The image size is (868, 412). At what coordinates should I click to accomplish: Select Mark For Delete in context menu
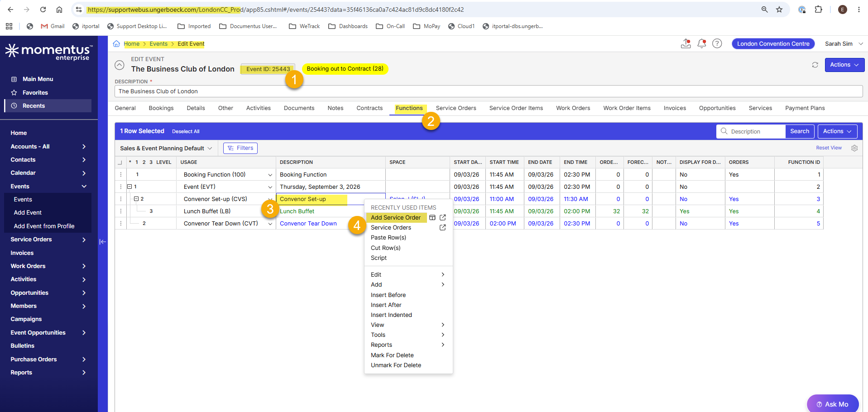point(392,355)
